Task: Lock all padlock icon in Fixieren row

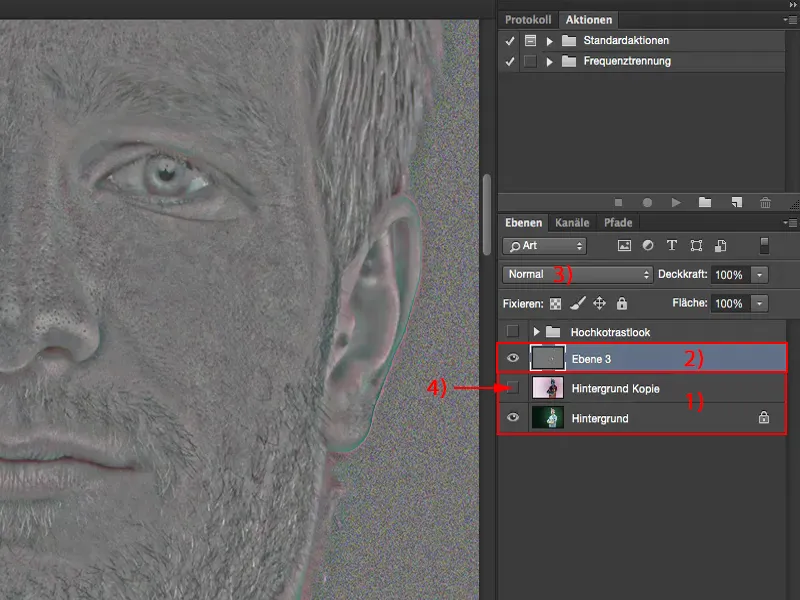Action: tap(621, 304)
